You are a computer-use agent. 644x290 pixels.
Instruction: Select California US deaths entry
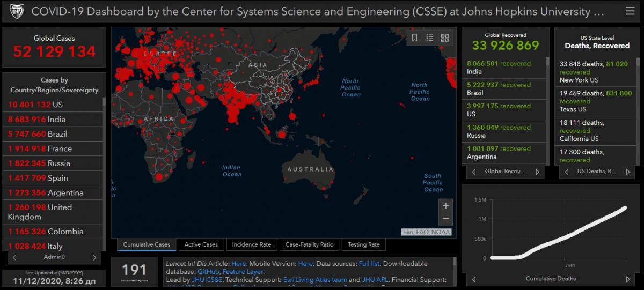pyautogui.click(x=595, y=131)
